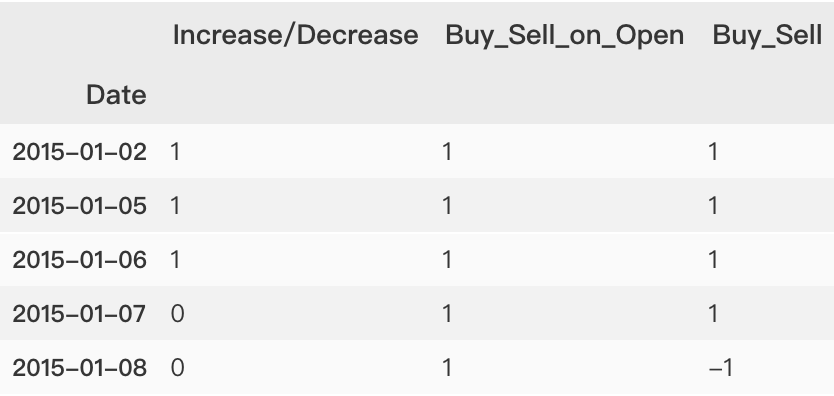Select the 2015-01-07 row label

[79, 314]
